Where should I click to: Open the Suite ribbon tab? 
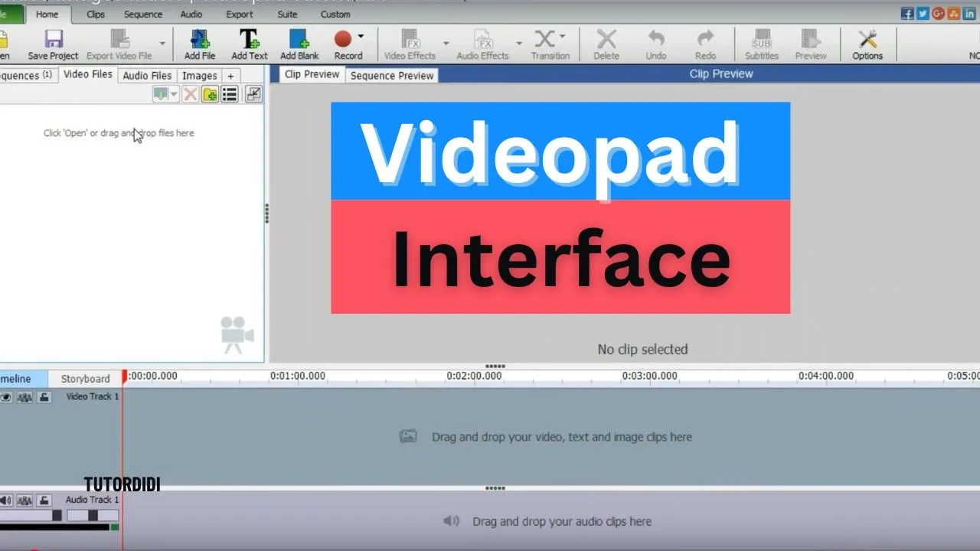tap(288, 14)
